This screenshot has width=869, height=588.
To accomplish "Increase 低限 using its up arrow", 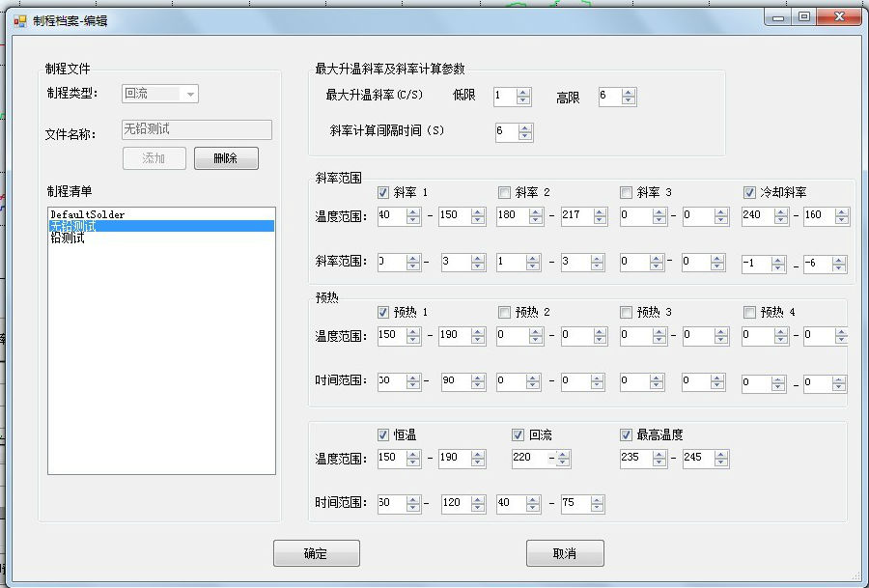I will coord(523,93).
